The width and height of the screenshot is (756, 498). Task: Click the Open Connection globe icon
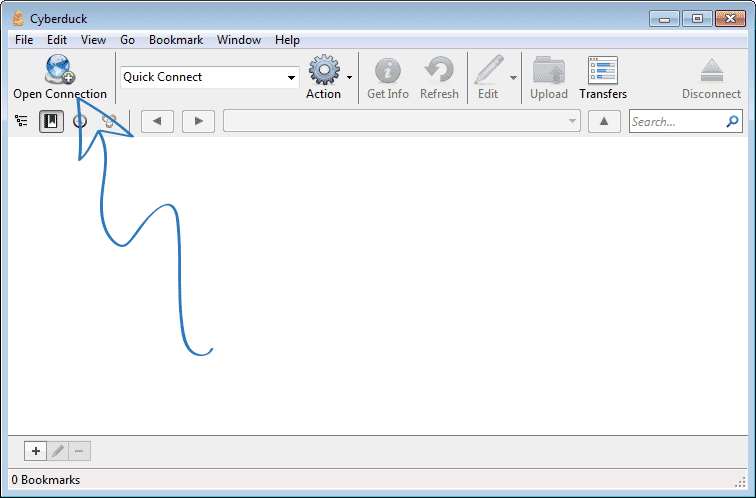[x=60, y=69]
